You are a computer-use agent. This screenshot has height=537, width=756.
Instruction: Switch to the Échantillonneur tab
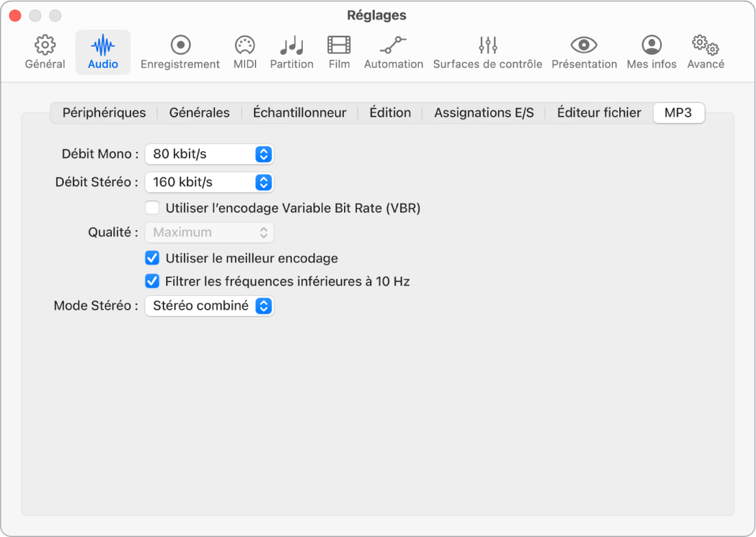pos(299,113)
